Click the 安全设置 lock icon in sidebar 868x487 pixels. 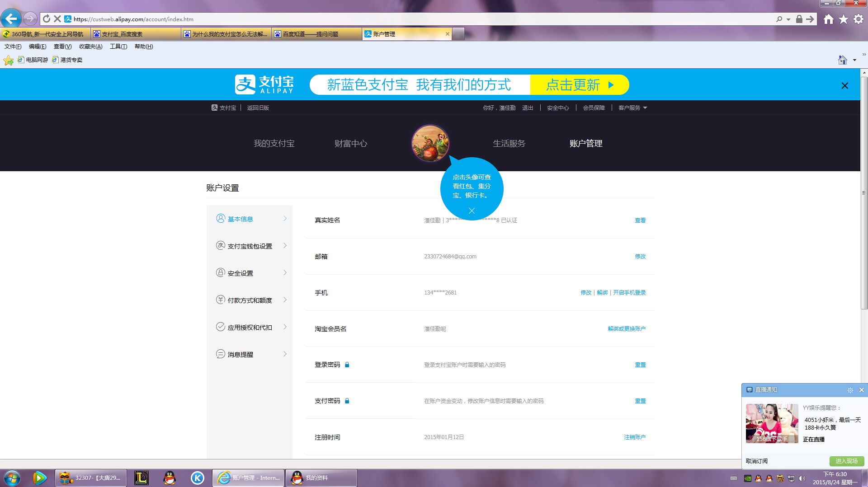pos(220,273)
